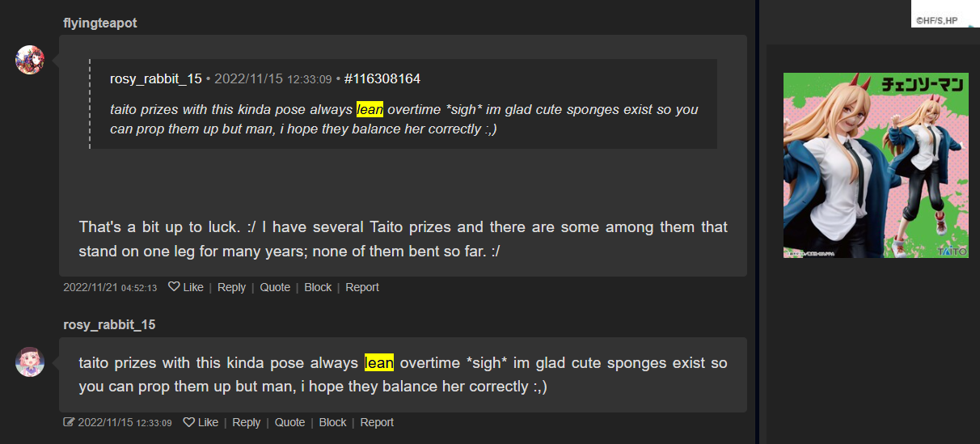The width and height of the screenshot is (980, 444).
Task: Reply to flyingteapot's comment
Action: click(231, 287)
